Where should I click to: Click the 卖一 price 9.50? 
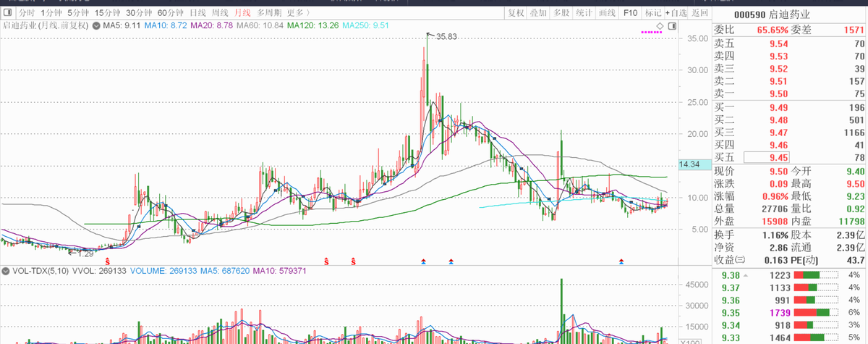tap(778, 93)
